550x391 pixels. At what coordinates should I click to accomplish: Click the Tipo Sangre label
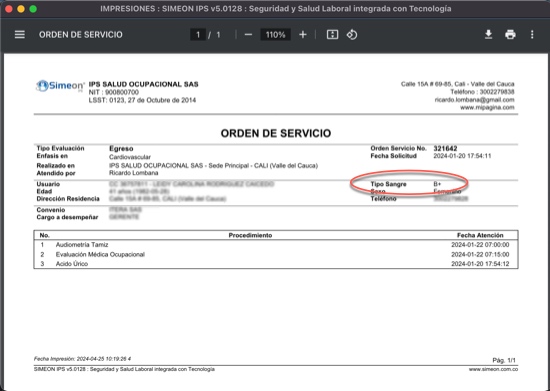point(388,184)
